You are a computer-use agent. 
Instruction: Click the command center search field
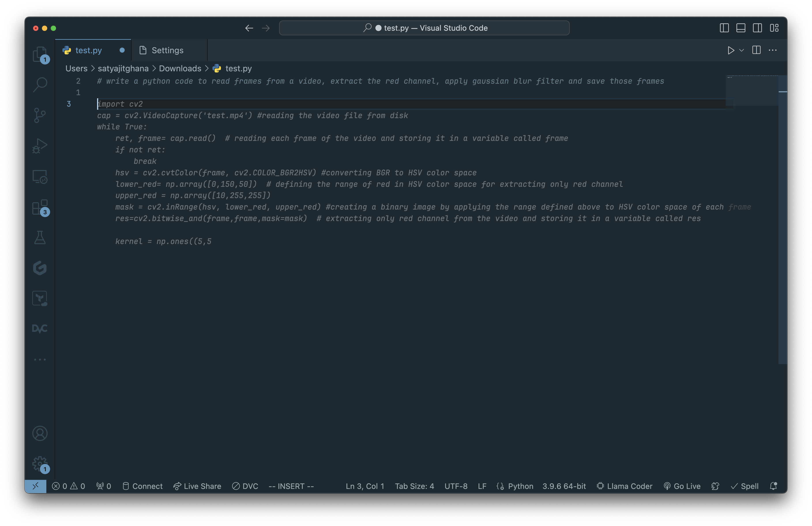[424, 28]
